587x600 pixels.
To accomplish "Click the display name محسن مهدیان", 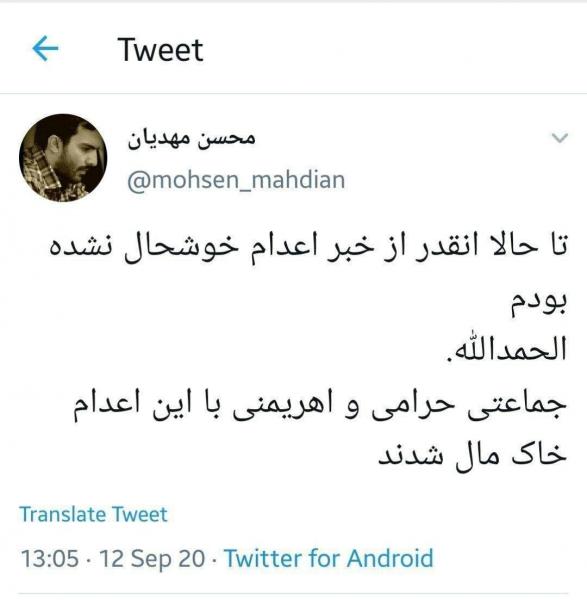I will [x=192, y=138].
